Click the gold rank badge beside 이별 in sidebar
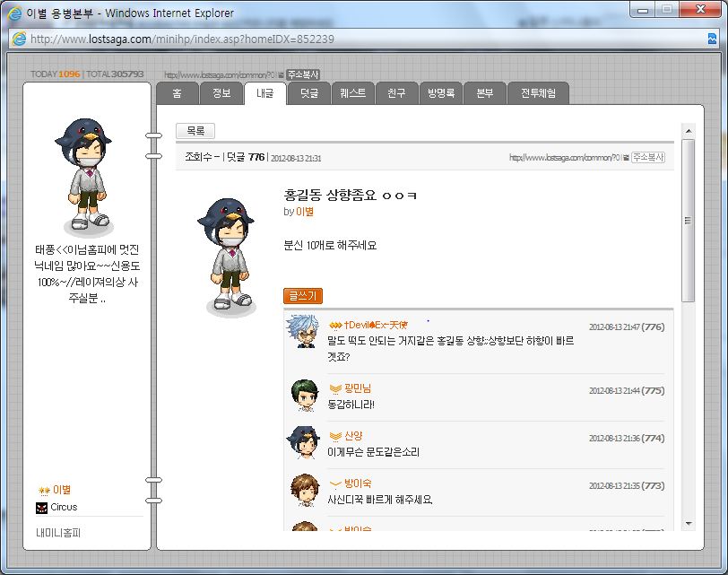The width and height of the screenshot is (728, 575). coord(44,491)
